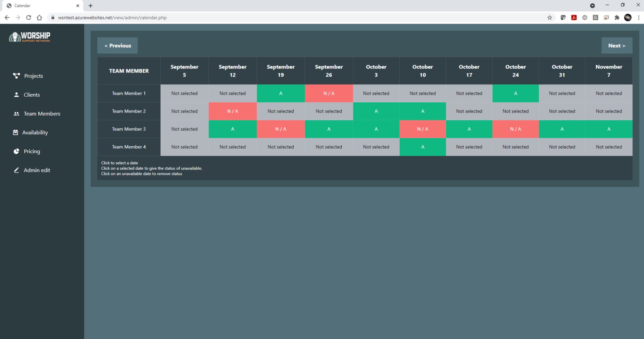Image resolution: width=644 pixels, height=339 pixels.
Task: Select September 26 for Team Member 4
Action: (x=329, y=147)
